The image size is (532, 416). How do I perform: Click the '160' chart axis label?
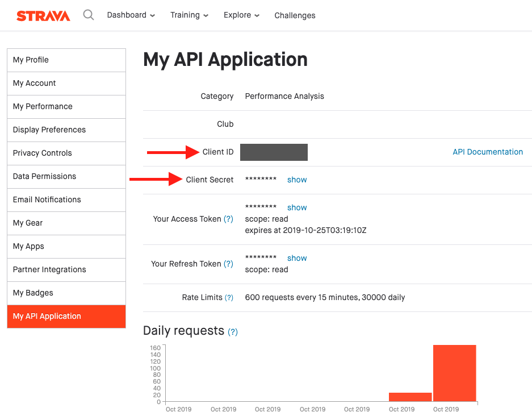[x=156, y=348]
